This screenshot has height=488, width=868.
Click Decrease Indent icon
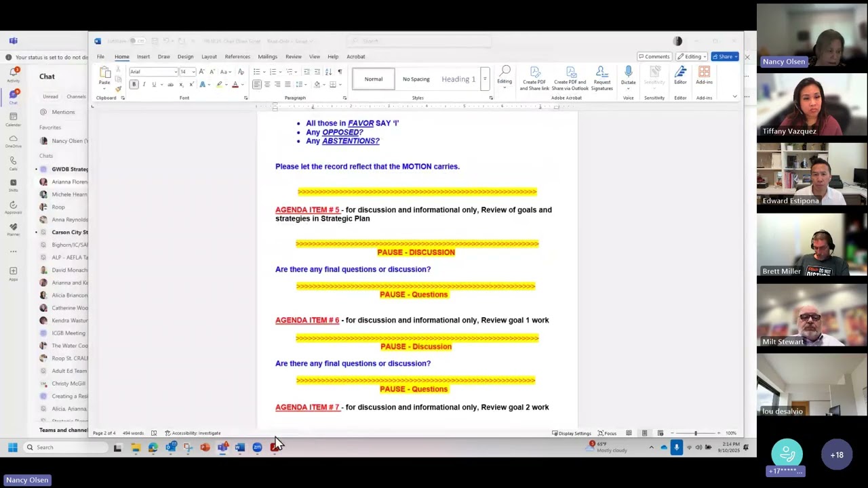point(307,72)
